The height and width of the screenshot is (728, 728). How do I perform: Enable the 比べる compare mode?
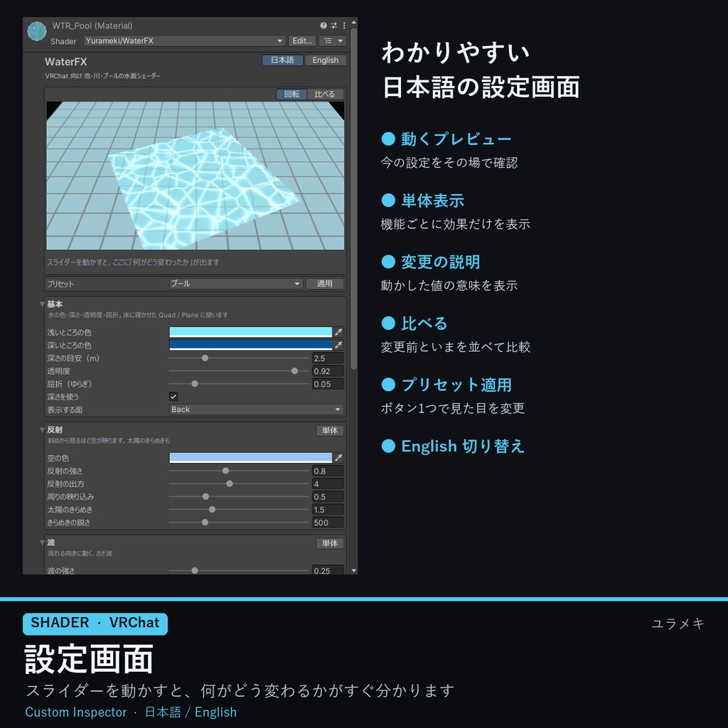324,95
